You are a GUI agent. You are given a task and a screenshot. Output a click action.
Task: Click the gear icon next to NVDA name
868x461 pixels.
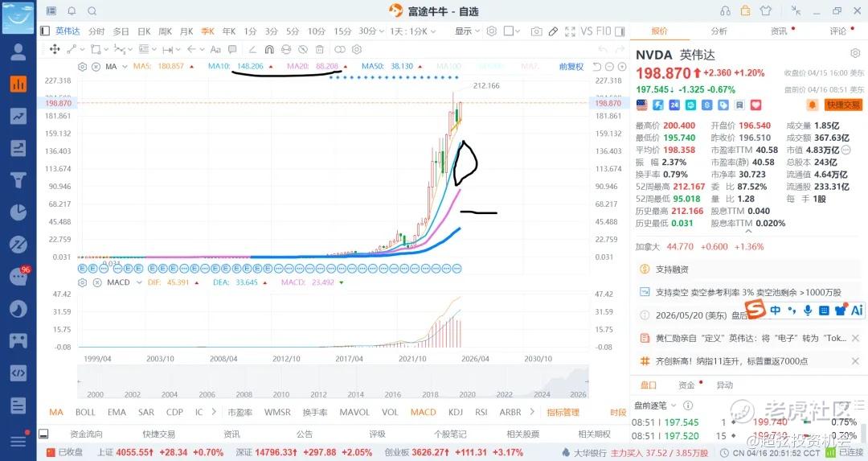854,53
